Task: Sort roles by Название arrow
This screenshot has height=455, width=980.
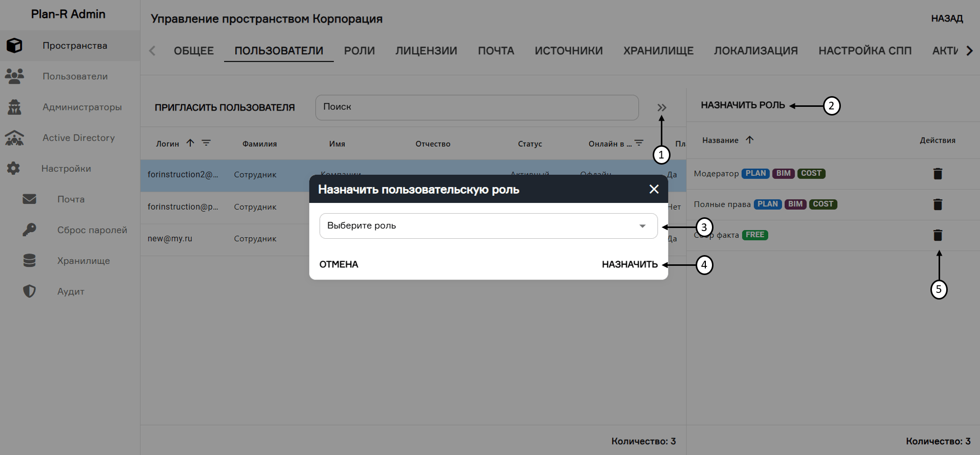Action: coord(749,140)
